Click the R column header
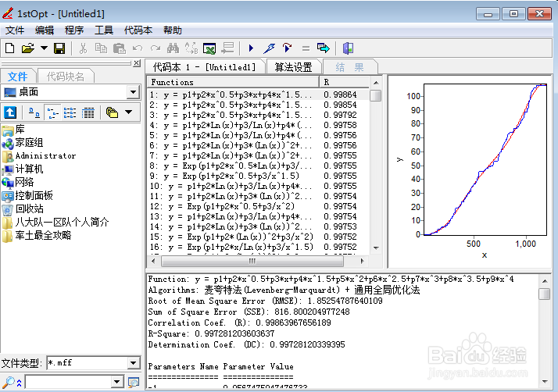Screen dimensions: 558x392 coord(345,82)
